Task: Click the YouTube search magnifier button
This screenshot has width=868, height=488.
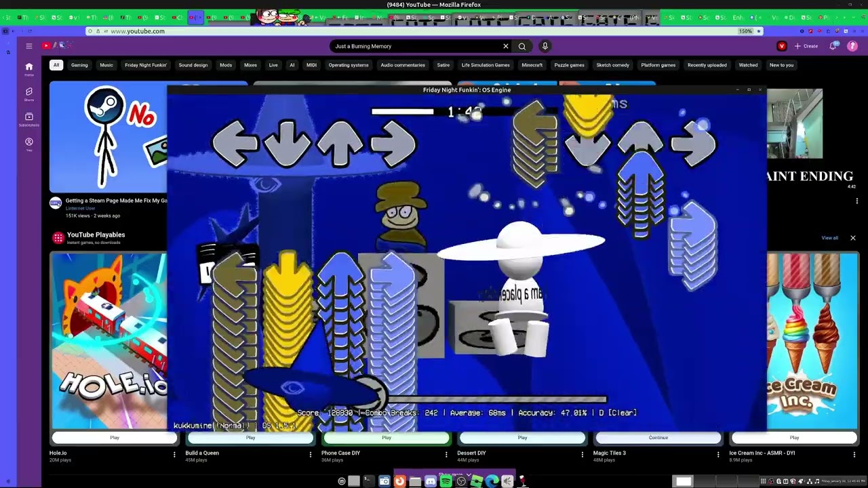Action: click(522, 46)
